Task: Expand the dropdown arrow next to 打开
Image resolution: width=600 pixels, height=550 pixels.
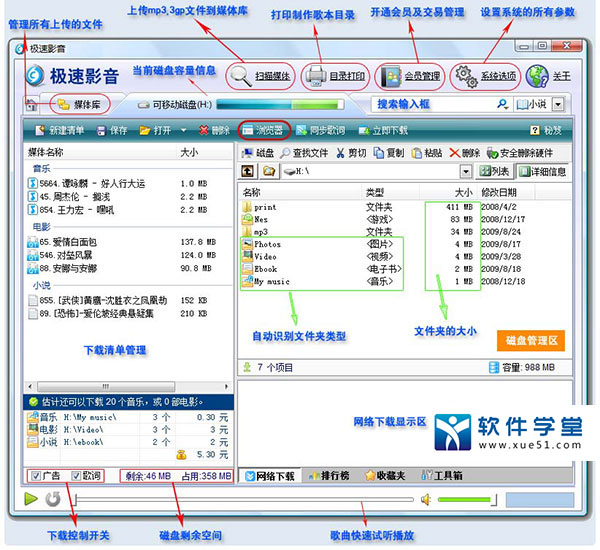Action: point(183,131)
